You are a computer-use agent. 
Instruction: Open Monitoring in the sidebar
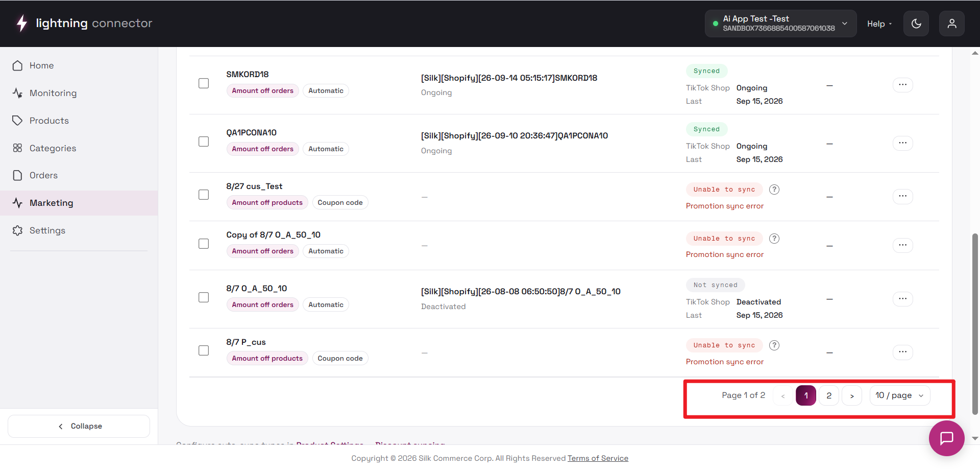click(x=79, y=93)
